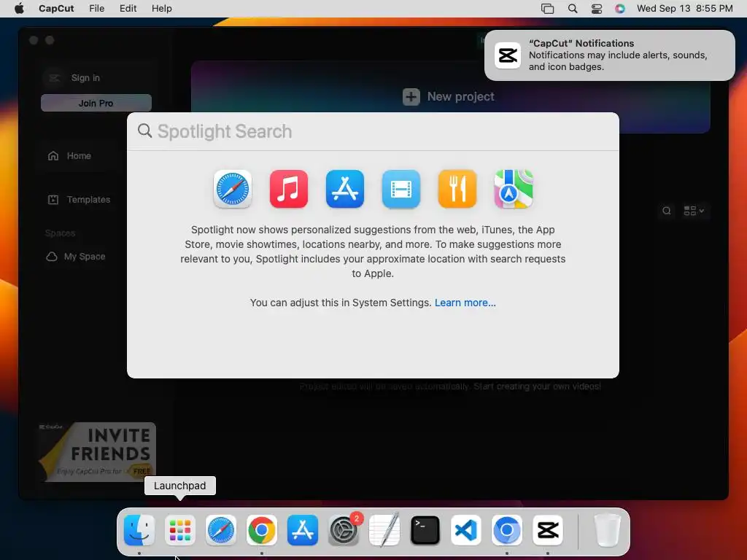Open the Edit menu
Viewport: 747px width, 560px height.
click(x=128, y=9)
